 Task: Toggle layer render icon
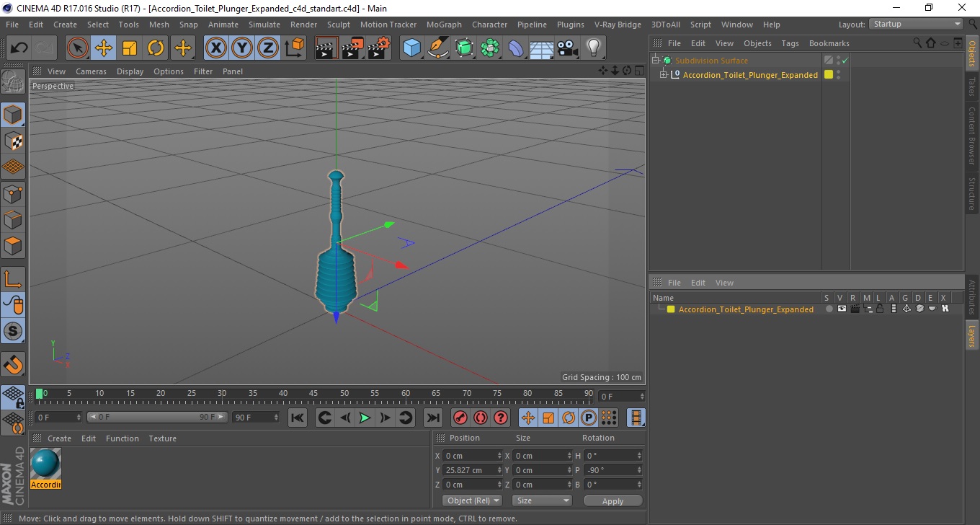[x=854, y=309]
